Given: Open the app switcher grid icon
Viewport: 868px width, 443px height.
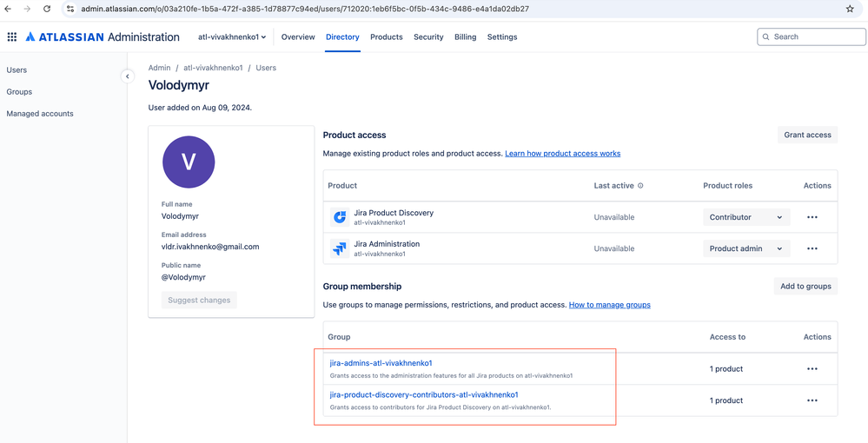Looking at the screenshot, I should coord(11,37).
